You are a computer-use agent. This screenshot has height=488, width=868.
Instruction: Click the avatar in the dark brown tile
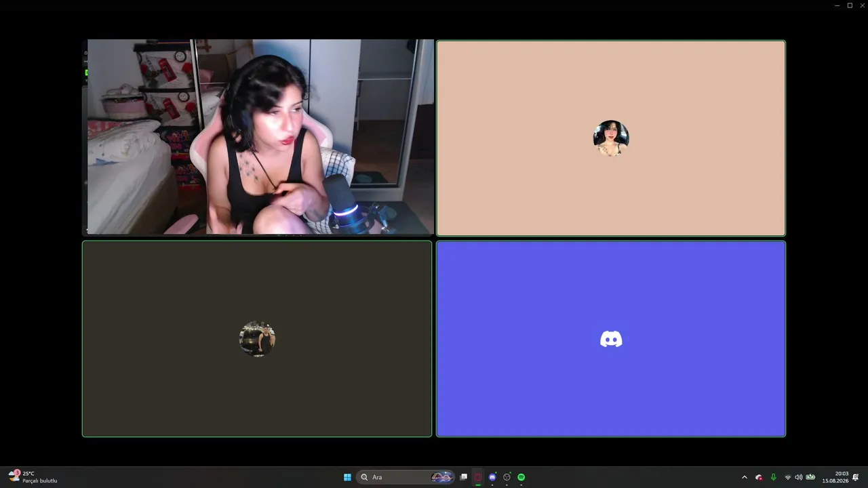coord(257,339)
